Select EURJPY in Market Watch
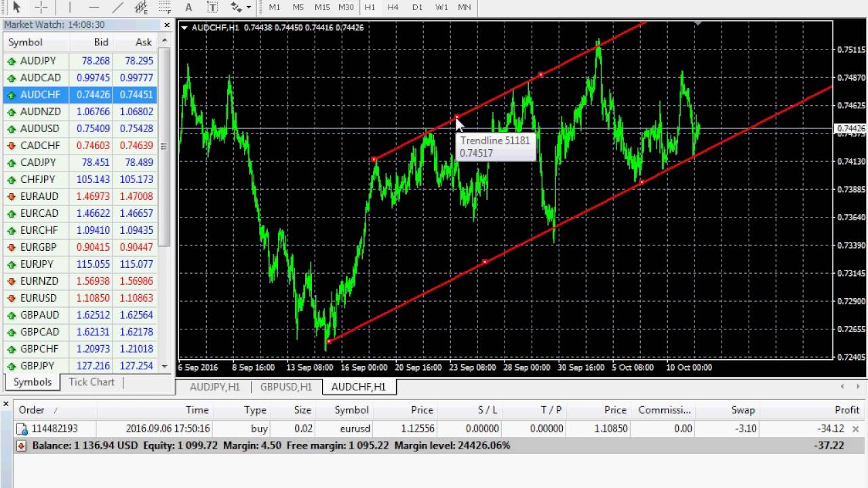The image size is (868, 488). [x=80, y=264]
